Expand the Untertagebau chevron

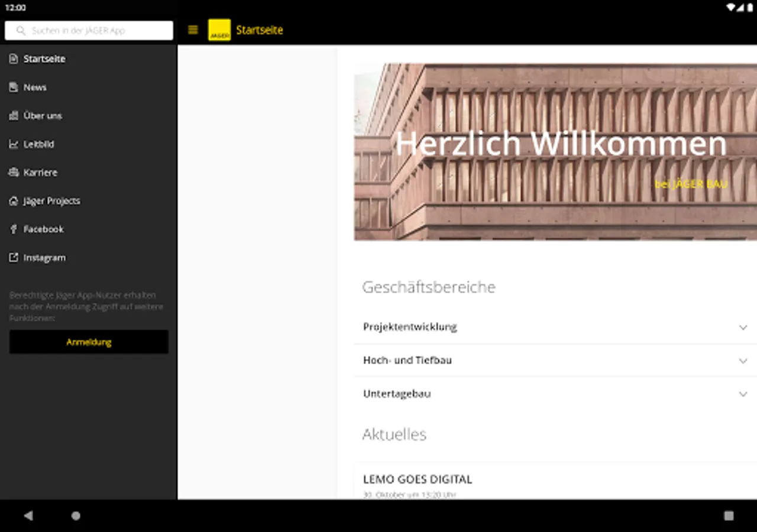[743, 394]
